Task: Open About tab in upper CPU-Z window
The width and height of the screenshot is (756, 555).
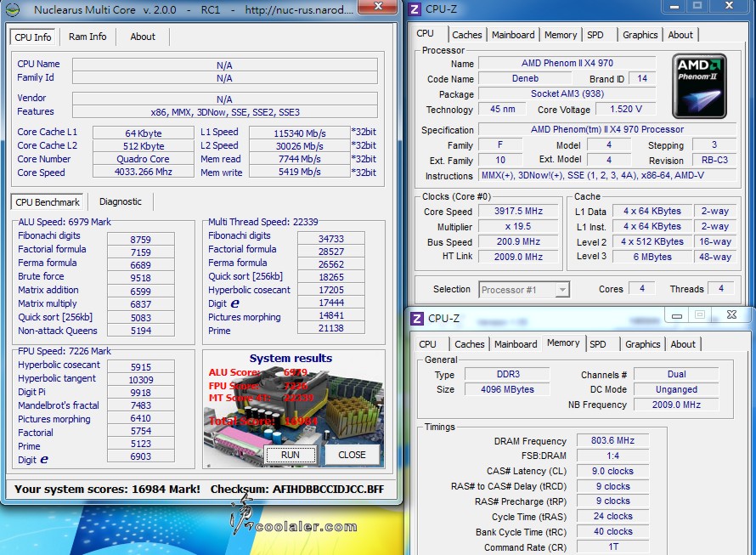Action: point(680,35)
